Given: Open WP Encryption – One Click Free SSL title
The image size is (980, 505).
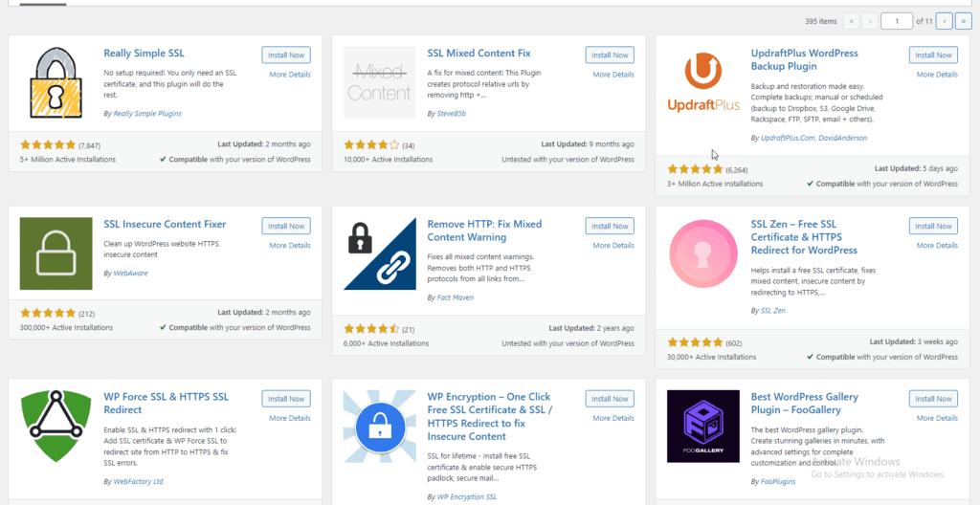Looking at the screenshot, I should [x=490, y=416].
